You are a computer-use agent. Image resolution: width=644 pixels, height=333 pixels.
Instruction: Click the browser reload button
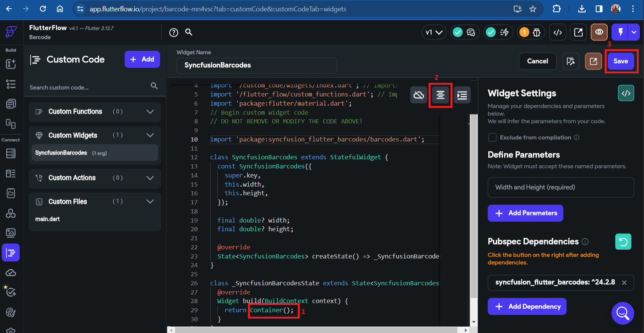(43, 9)
